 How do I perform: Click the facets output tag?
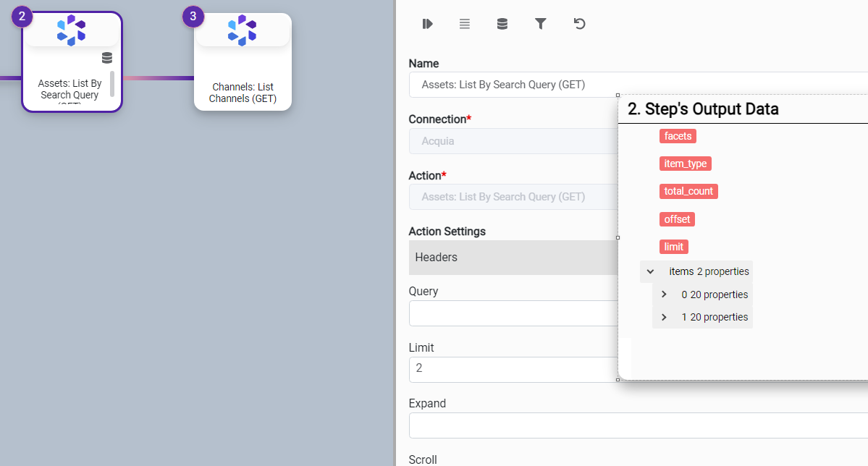(678, 136)
